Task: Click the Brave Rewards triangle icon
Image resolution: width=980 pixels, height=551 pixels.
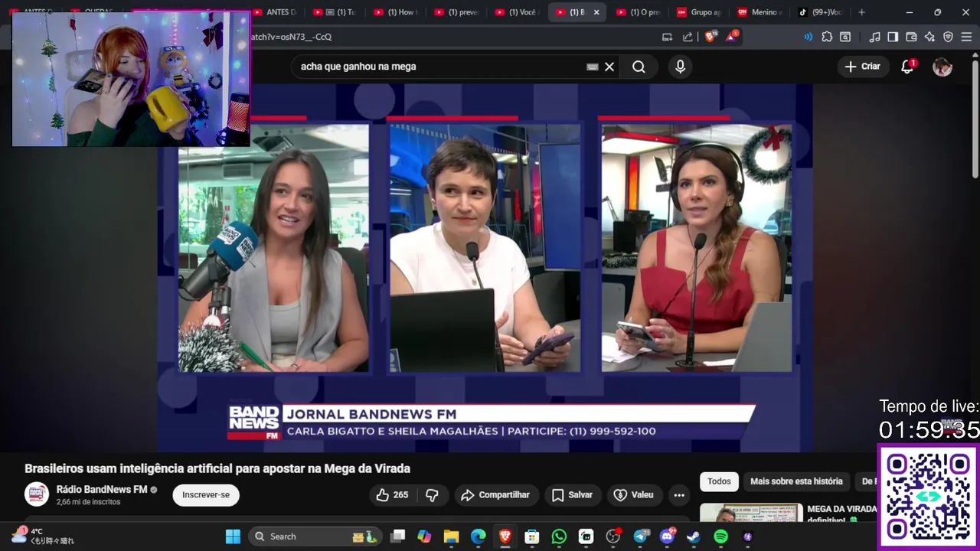Action: [731, 36]
